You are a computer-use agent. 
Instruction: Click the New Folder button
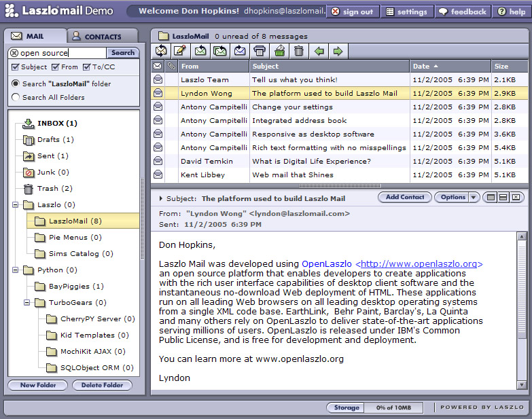(37, 385)
